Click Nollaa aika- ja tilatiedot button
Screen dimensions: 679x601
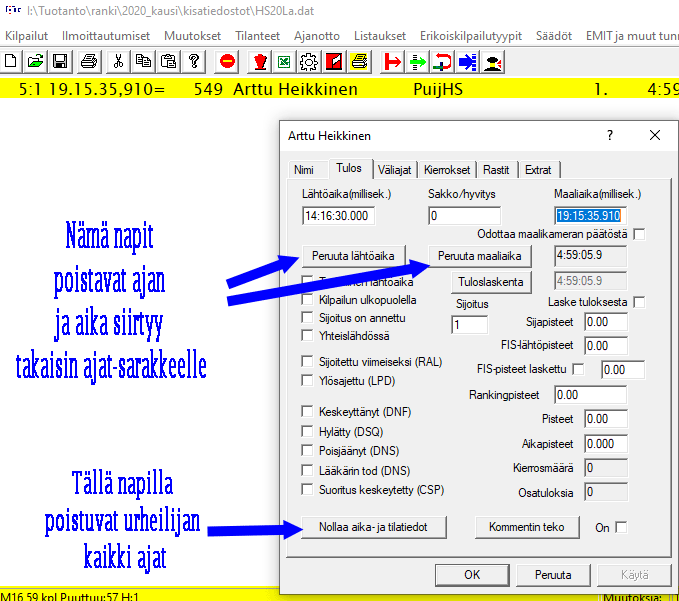374,527
